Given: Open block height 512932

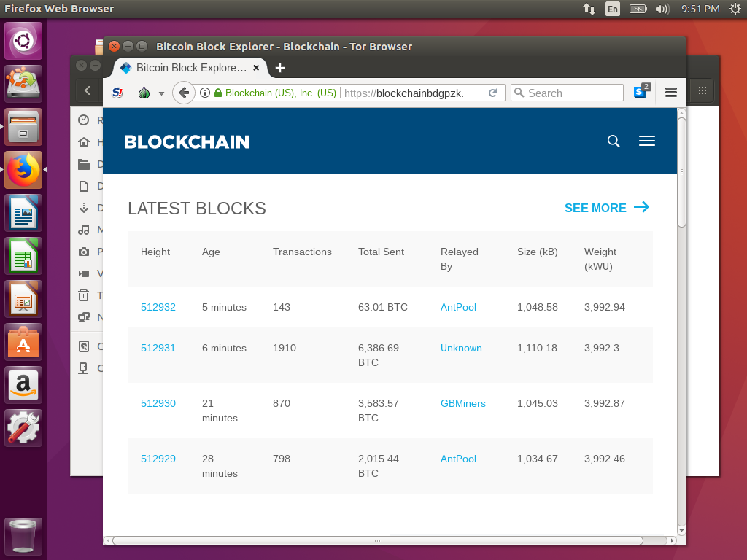Looking at the screenshot, I should point(158,307).
